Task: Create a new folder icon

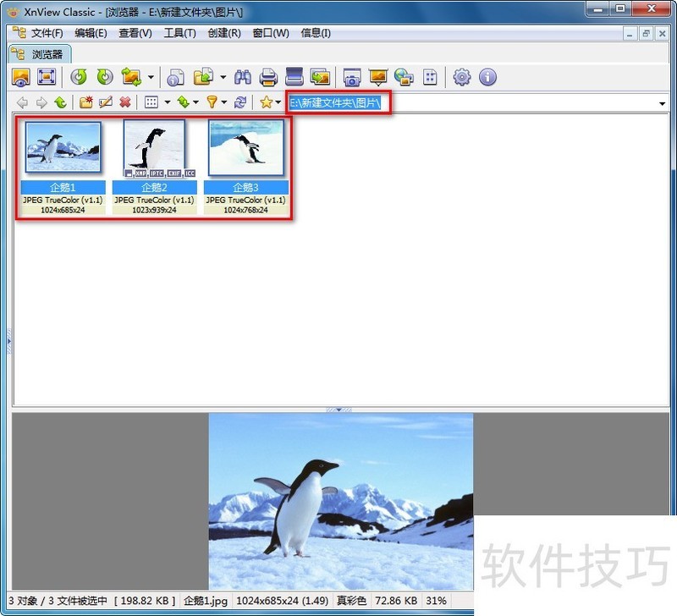Action: pyautogui.click(x=86, y=102)
